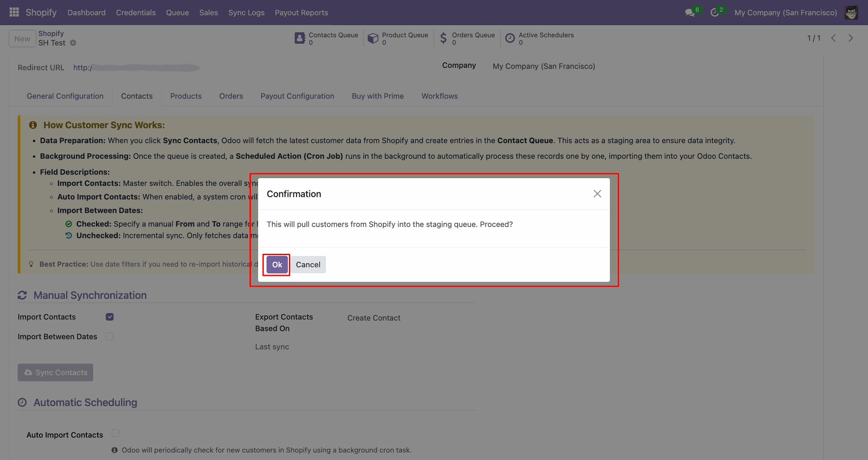The width and height of the screenshot is (868, 460).
Task: Go to previous record arrow
Action: (x=834, y=38)
